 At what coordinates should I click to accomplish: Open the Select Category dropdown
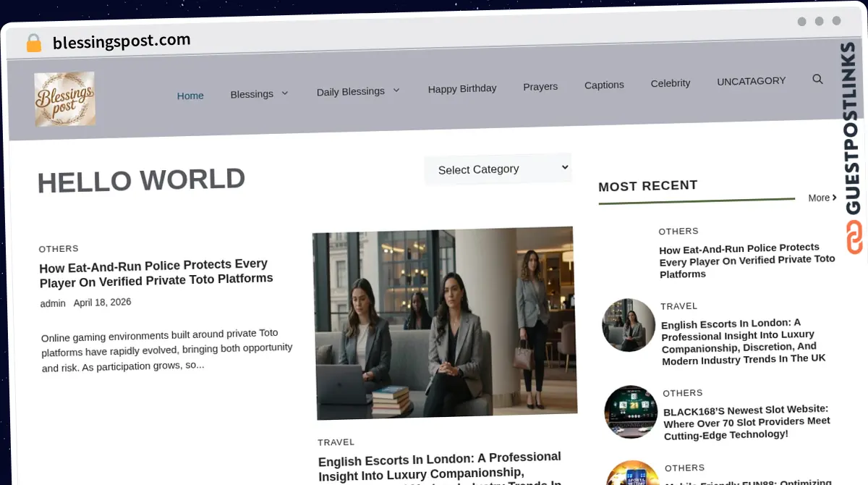pos(498,169)
